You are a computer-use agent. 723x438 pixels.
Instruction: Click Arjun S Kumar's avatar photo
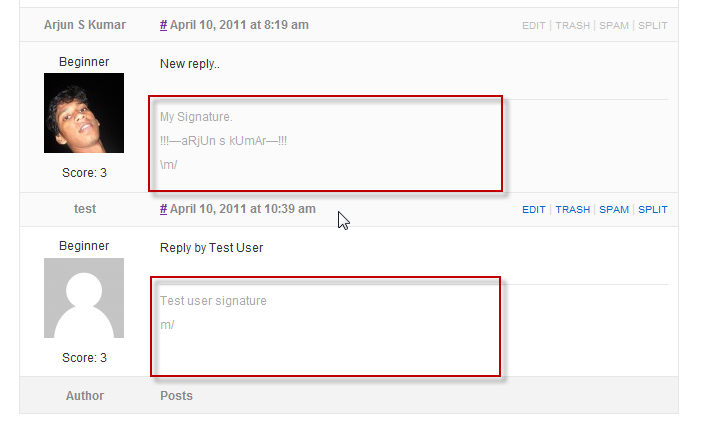click(x=84, y=113)
